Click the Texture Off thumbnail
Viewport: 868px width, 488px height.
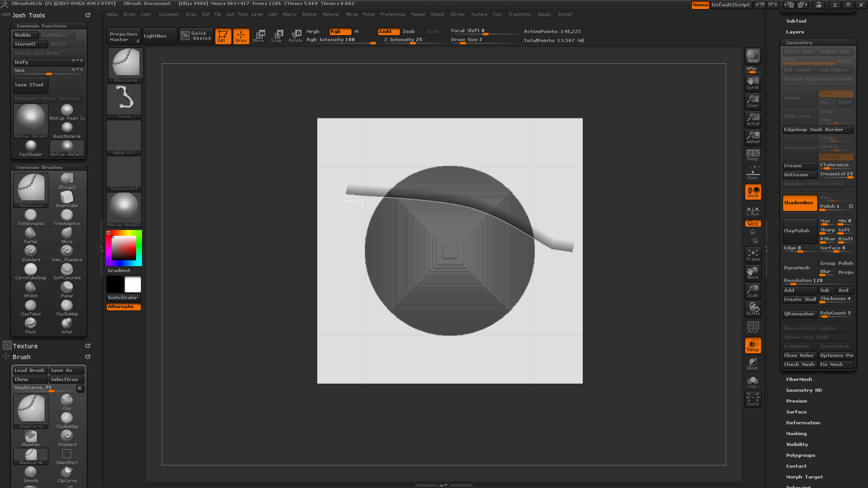point(124,174)
